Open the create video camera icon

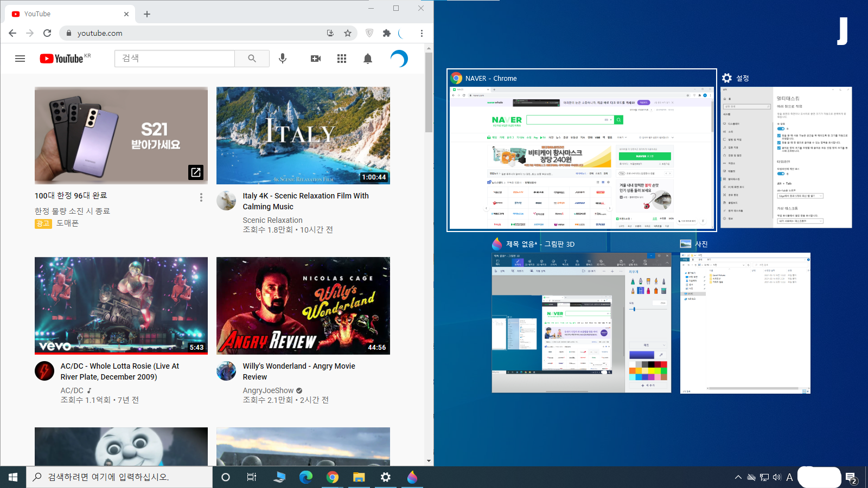point(316,59)
